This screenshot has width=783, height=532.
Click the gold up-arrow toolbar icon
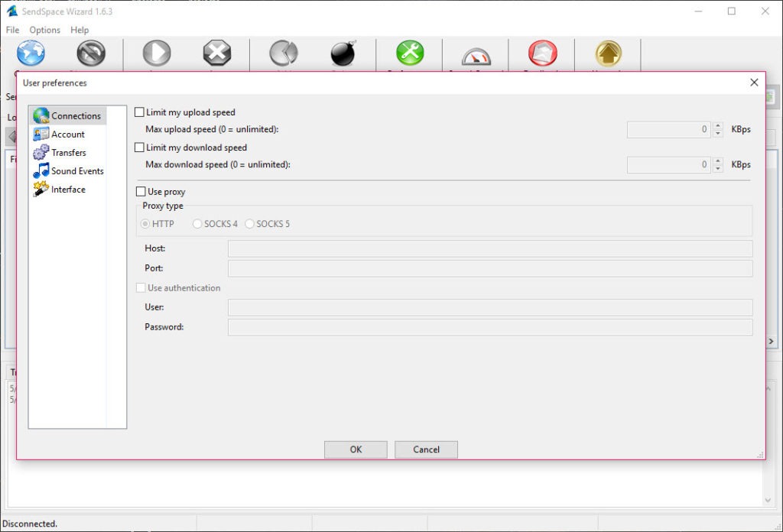[x=608, y=53]
